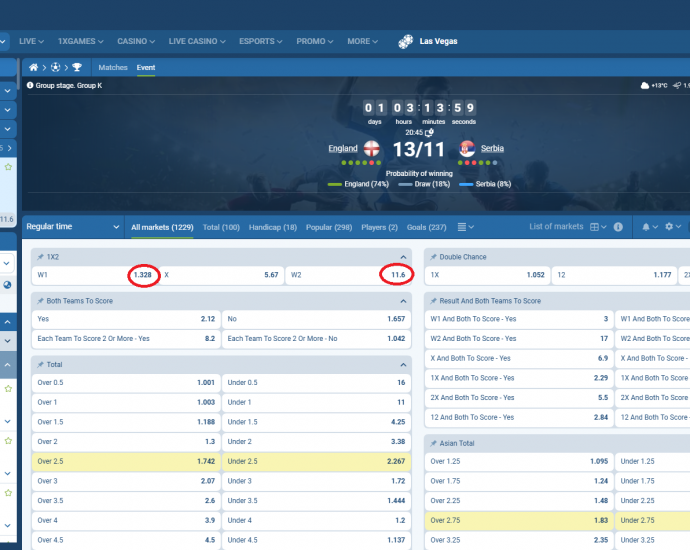This screenshot has height=550, width=690.
Task: Select Under 0.5 at 16
Action: (316, 383)
